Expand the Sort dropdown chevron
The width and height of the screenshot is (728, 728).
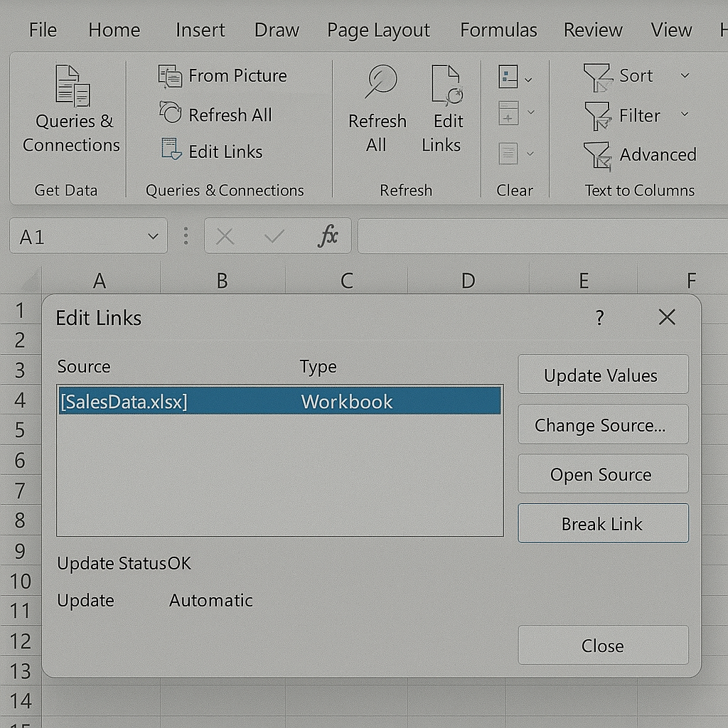(x=685, y=75)
